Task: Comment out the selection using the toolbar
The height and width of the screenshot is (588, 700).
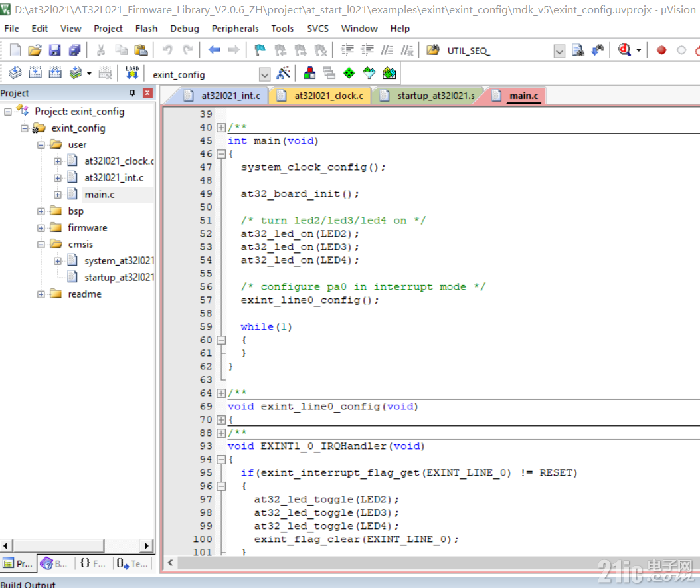Action: 387,50
